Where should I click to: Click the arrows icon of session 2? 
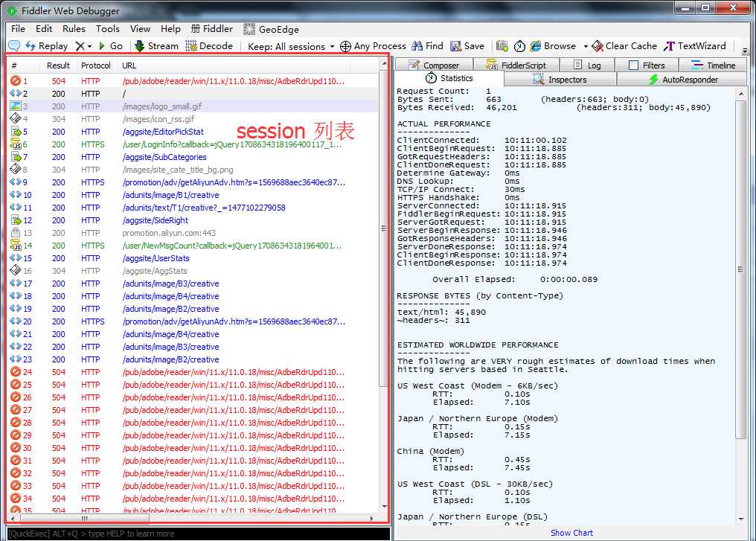[x=16, y=94]
